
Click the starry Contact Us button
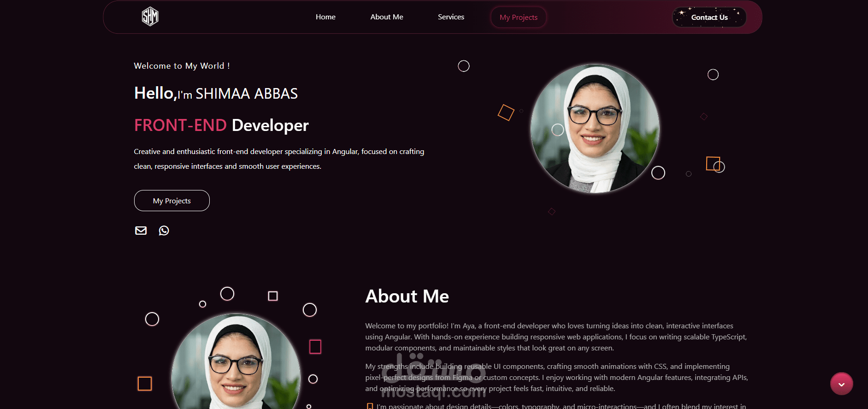pos(709,17)
